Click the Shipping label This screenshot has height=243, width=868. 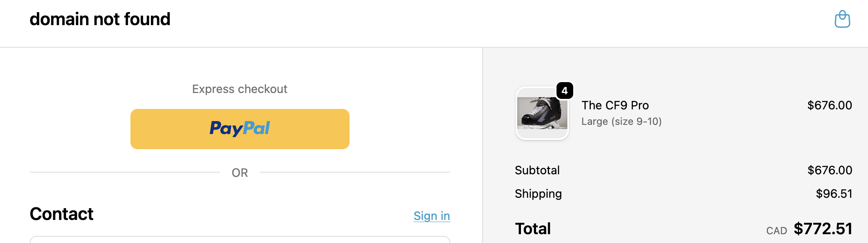pyautogui.click(x=538, y=194)
